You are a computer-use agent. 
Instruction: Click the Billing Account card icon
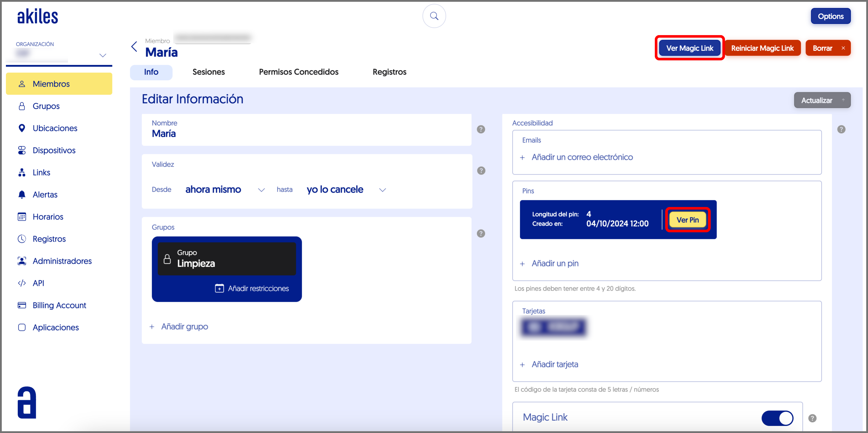(22, 305)
